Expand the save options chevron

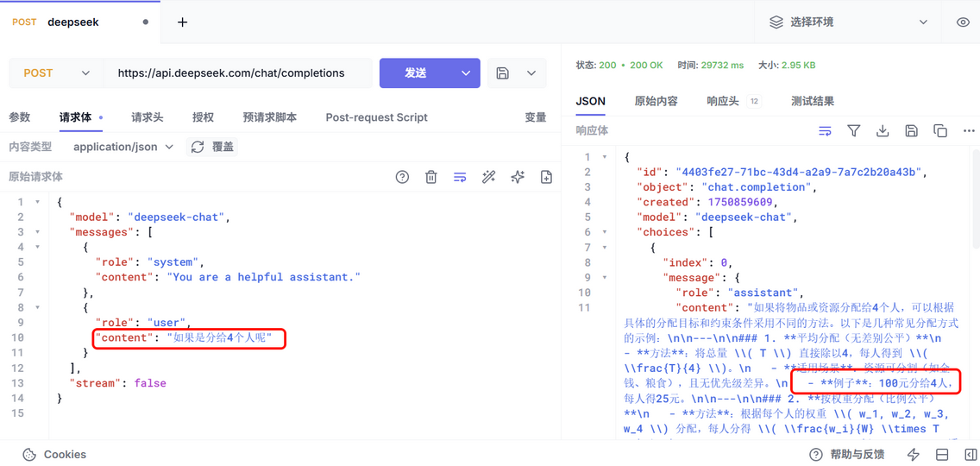coord(531,73)
